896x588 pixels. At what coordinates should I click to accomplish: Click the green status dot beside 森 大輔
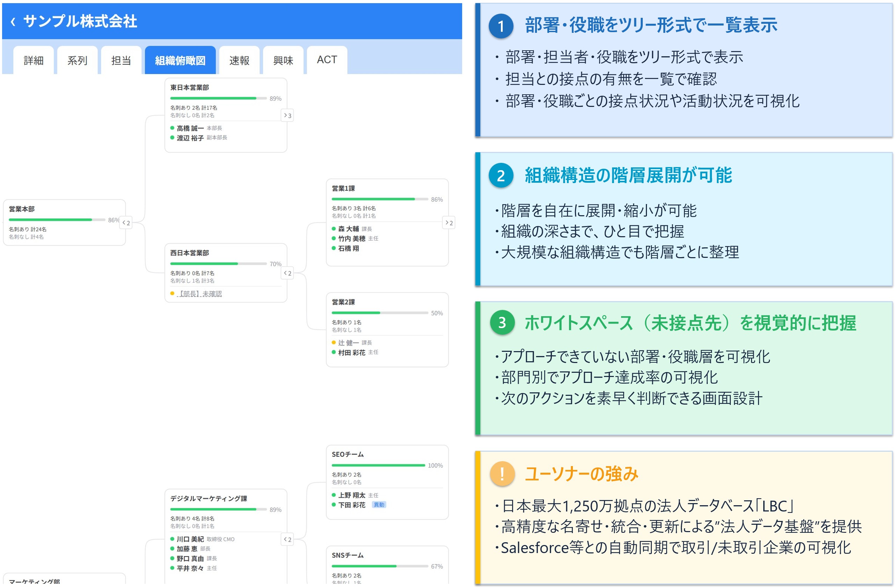(334, 228)
